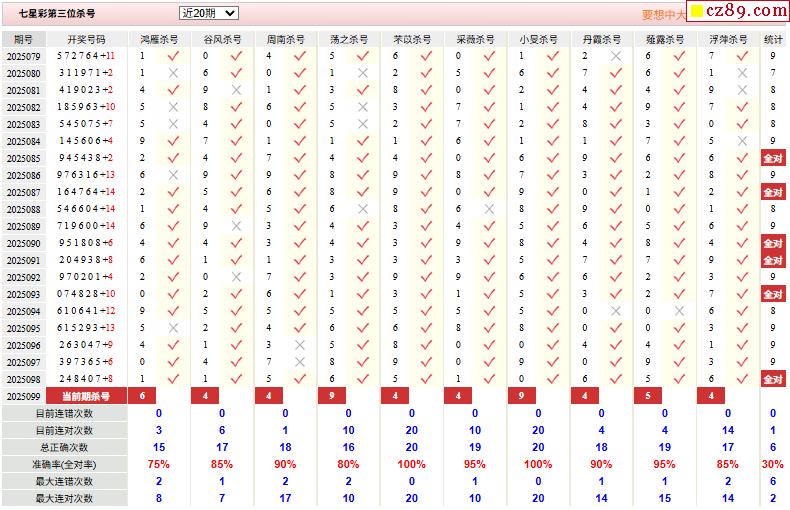Click the 目前连错次数 row label
The height and width of the screenshot is (510, 790).
click(x=64, y=413)
